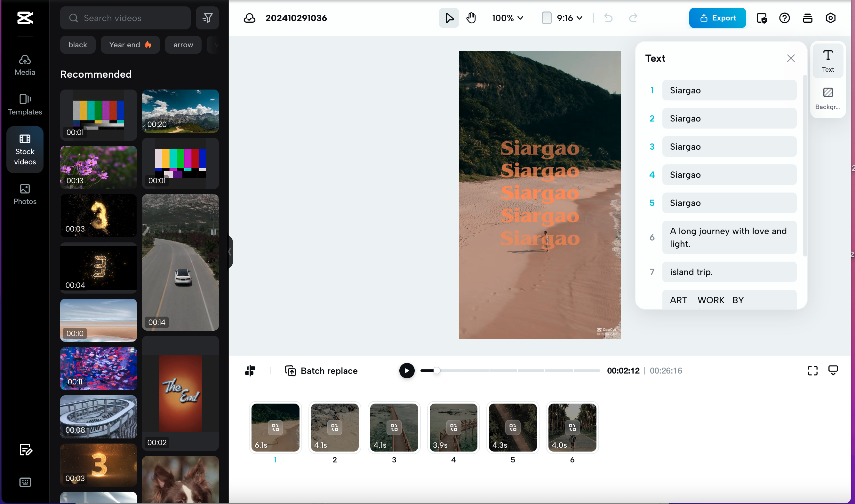Switch to the Templates tab
855x504 pixels.
25,105
